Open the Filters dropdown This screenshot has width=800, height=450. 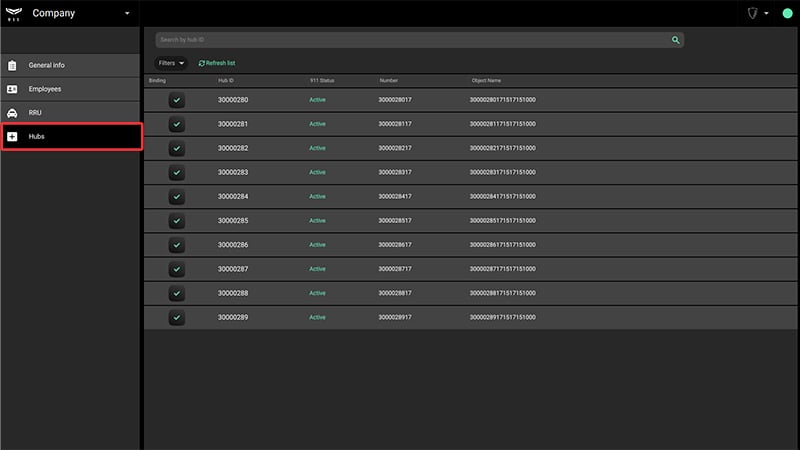[x=171, y=63]
